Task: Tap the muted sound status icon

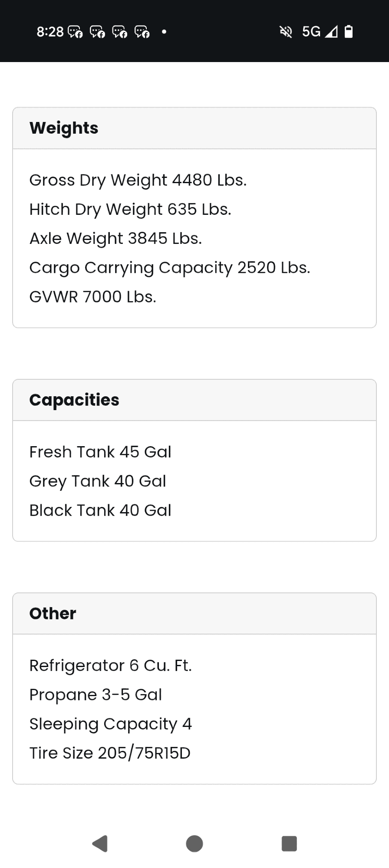Action: click(286, 32)
